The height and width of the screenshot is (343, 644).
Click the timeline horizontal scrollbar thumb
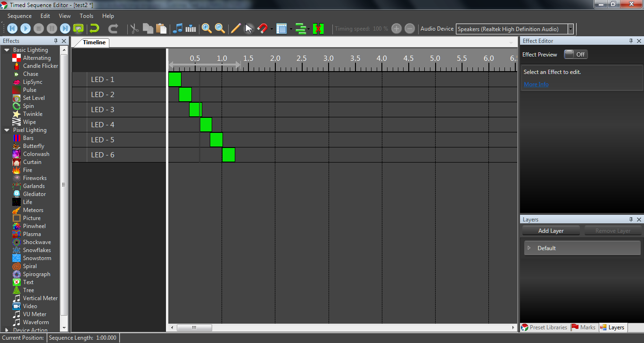coord(194,327)
